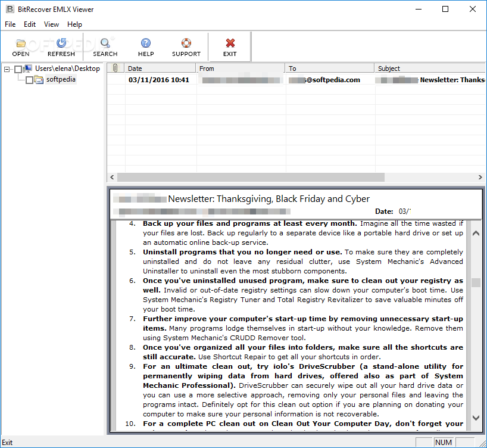Click the Newsletter: Thanks subject cell
The width and height of the screenshot is (487, 448).
click(430, 80)
